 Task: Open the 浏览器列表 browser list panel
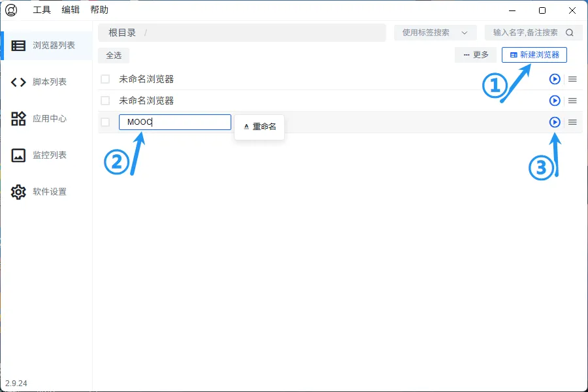coord(46,45)
